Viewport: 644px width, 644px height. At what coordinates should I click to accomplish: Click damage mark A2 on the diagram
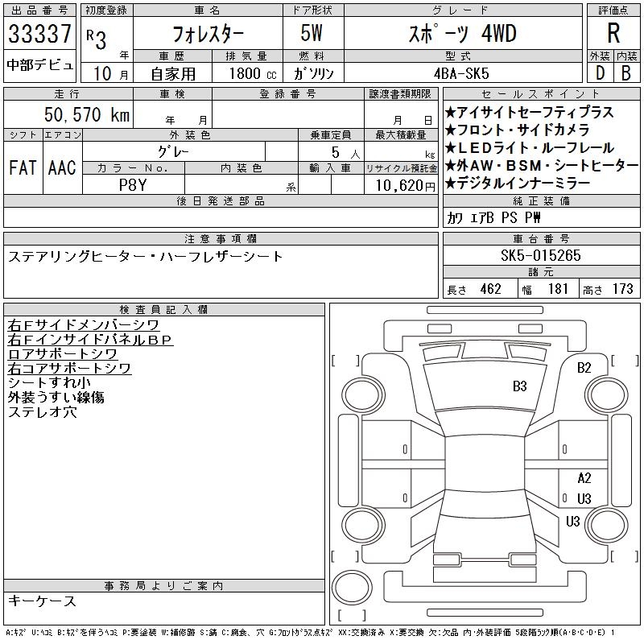point(584,478)
